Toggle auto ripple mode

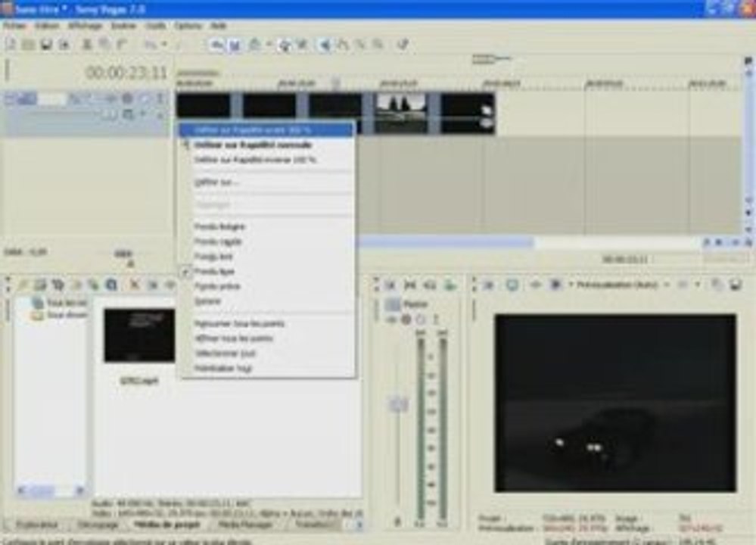click(x=255, y=45)
